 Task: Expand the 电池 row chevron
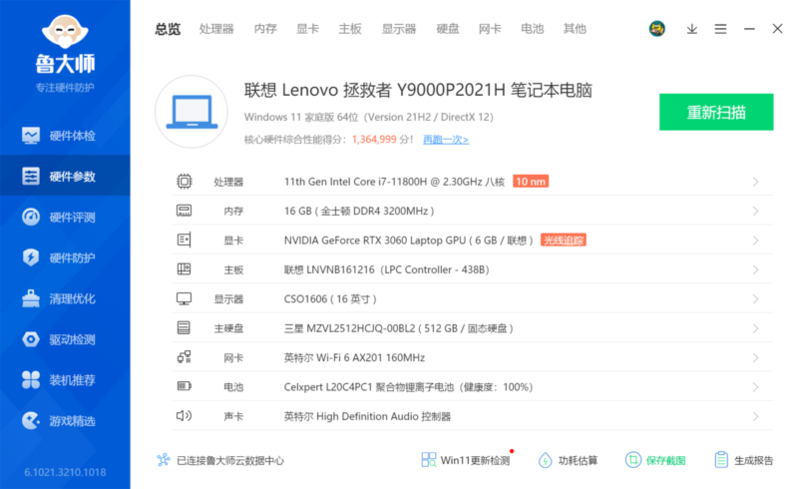[x=755, y=386]
